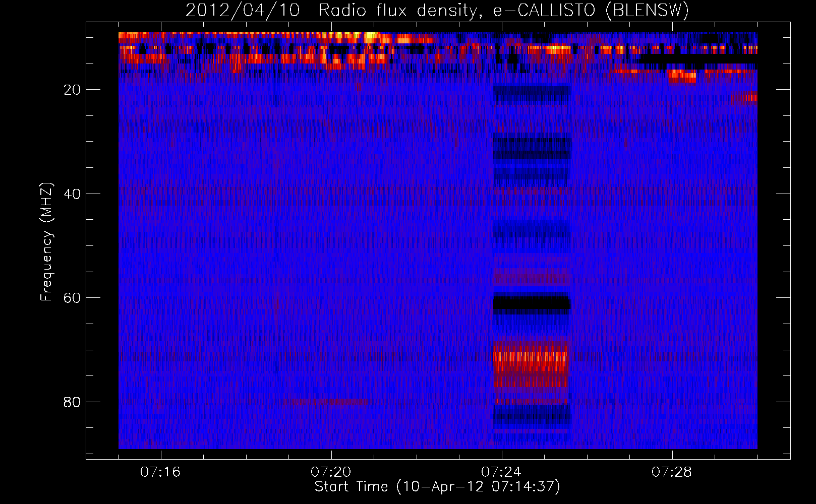Click the 60 MHz frequency label
Screen dimensions: 816x504
[73, 298]
